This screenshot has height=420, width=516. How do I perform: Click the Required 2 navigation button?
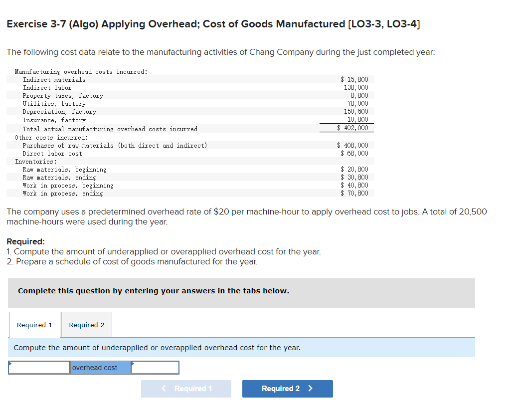click(x=287, y=389)
